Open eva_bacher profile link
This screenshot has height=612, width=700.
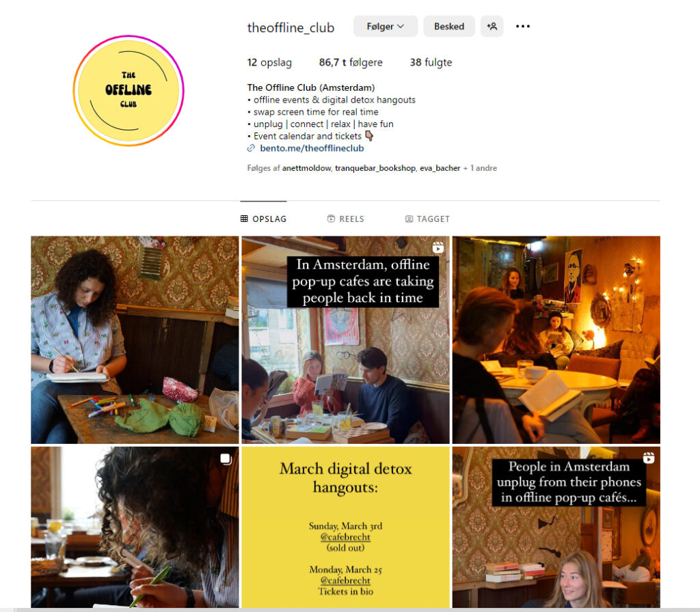pos(440,168)
